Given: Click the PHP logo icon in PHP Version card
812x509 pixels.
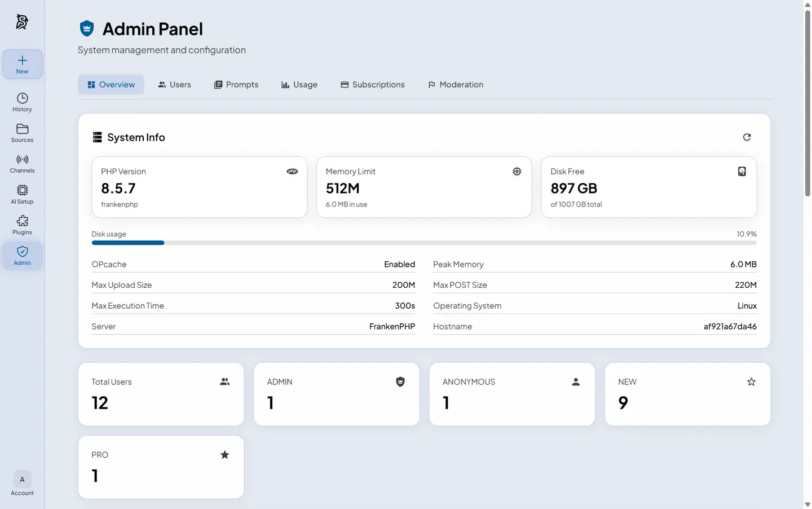Looking at the screenshot, I should pyautogui.click(x=292, y=172).
